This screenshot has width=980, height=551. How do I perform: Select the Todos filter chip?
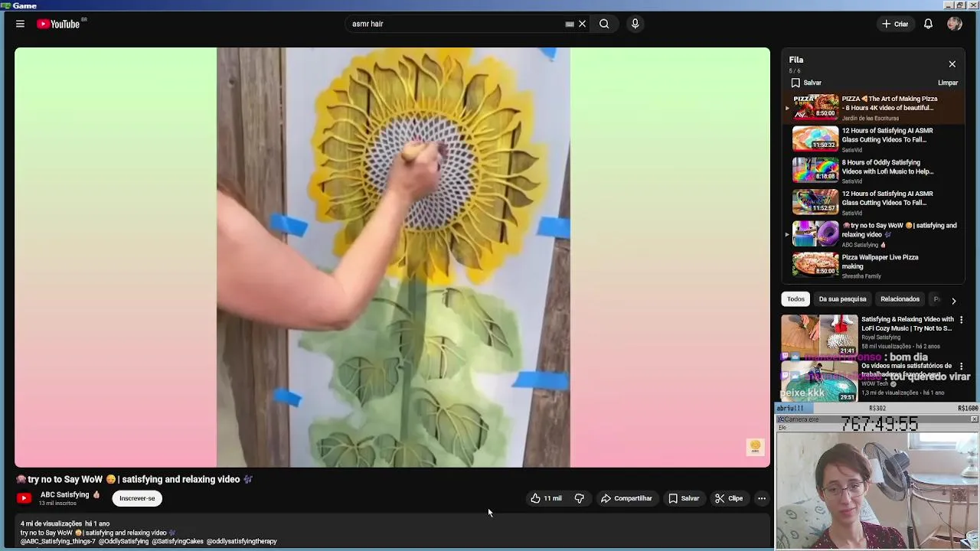pos(795,299)
